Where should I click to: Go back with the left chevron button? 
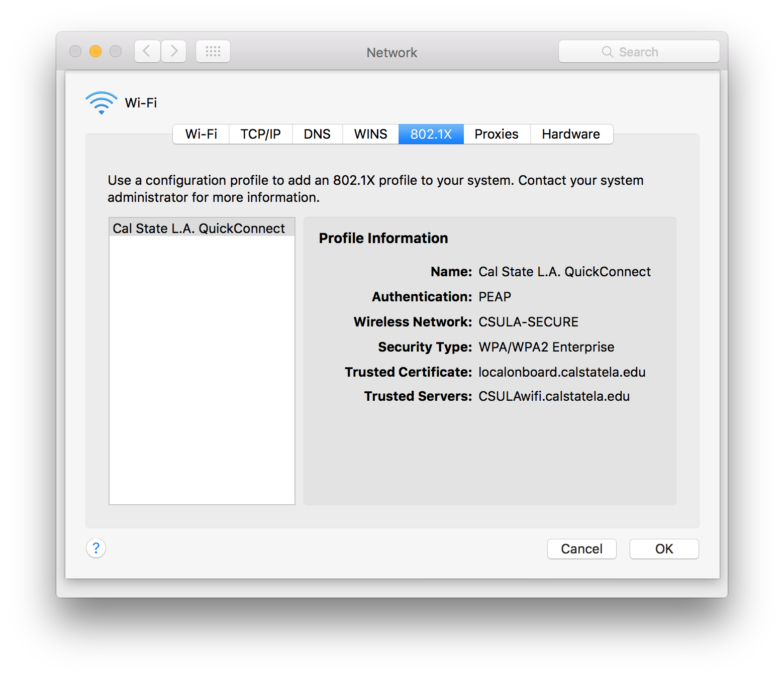tap(147, 51)
